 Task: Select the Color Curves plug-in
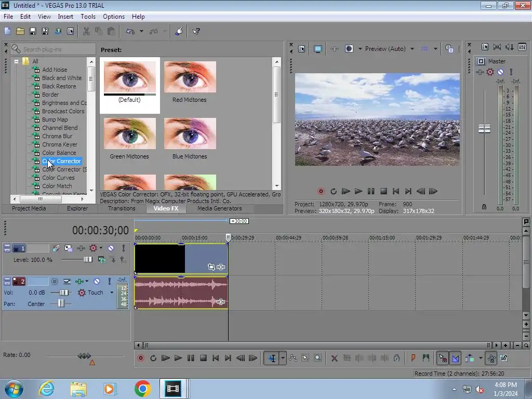click(x=58, y=178)
